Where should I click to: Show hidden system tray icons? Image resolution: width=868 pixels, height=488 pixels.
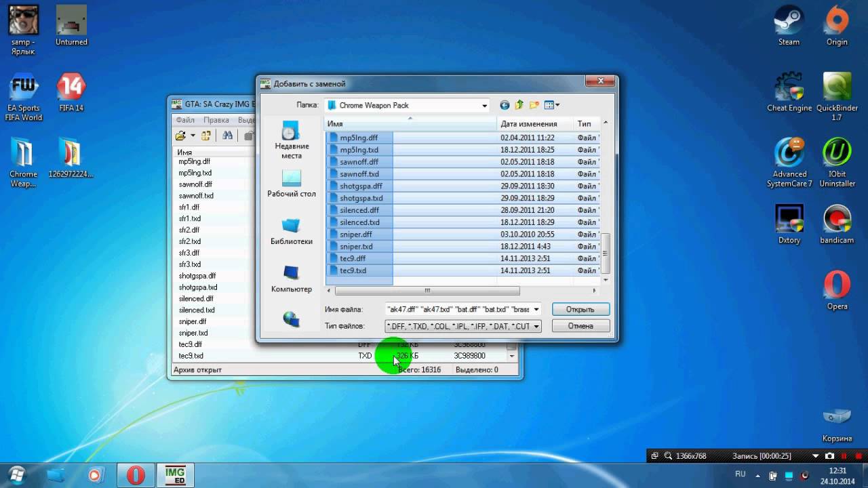point(756,474)
